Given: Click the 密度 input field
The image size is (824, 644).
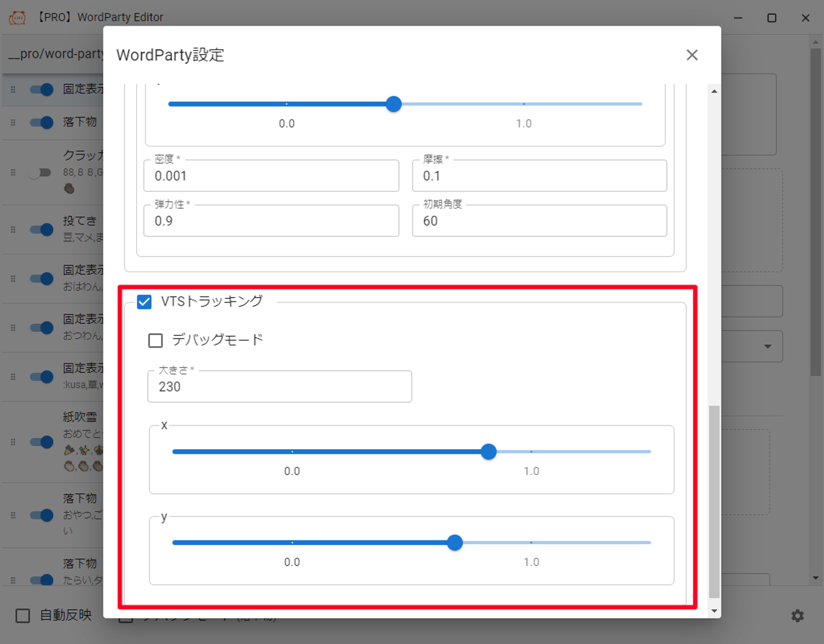Looking at the screenshot, I should coord(271,176).
